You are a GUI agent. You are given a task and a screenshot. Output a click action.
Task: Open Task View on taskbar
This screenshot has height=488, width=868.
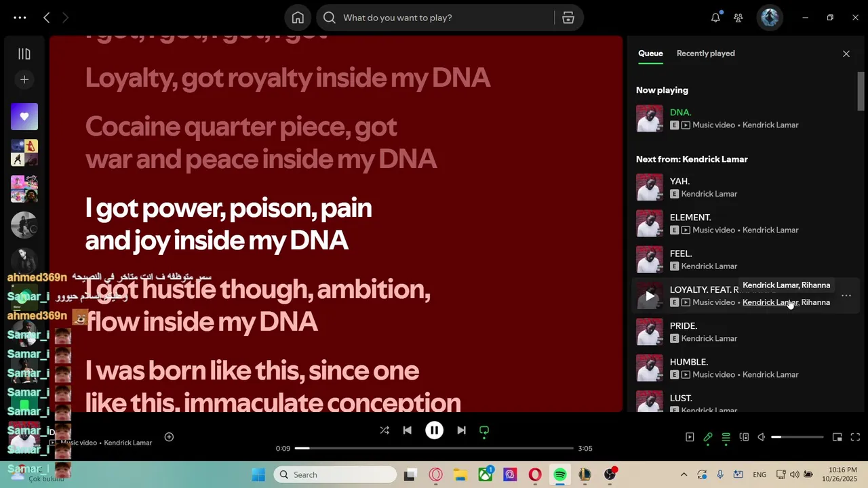(410, 474)
